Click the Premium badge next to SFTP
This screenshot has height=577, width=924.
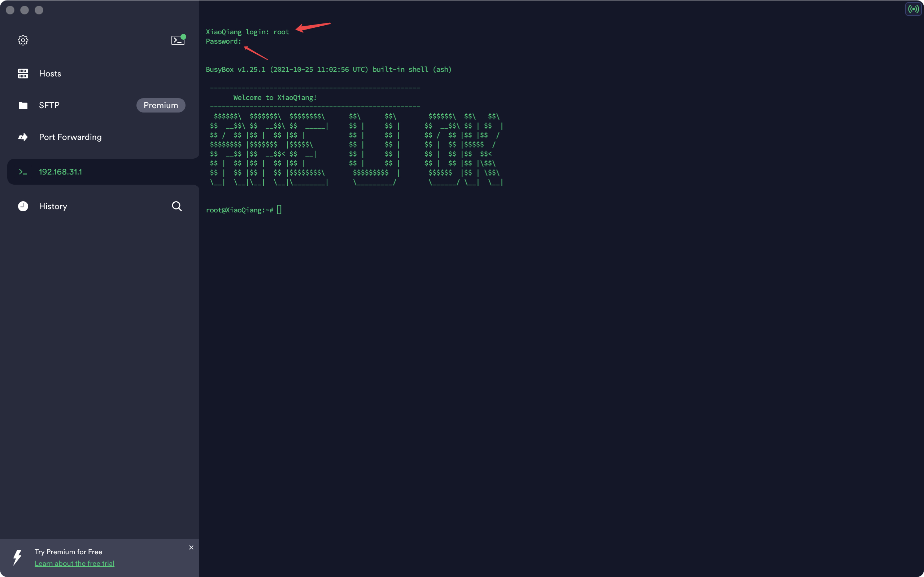click(161, 105)
